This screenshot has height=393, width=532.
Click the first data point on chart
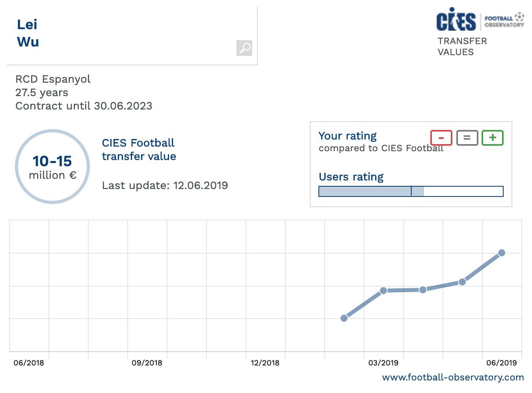click(x=344, y=318)
